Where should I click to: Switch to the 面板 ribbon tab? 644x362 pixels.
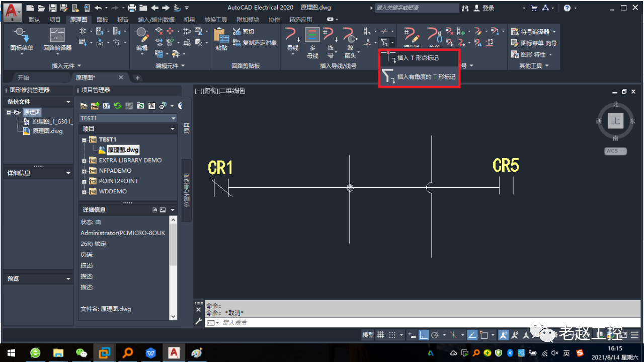click(x=102, y=20)
